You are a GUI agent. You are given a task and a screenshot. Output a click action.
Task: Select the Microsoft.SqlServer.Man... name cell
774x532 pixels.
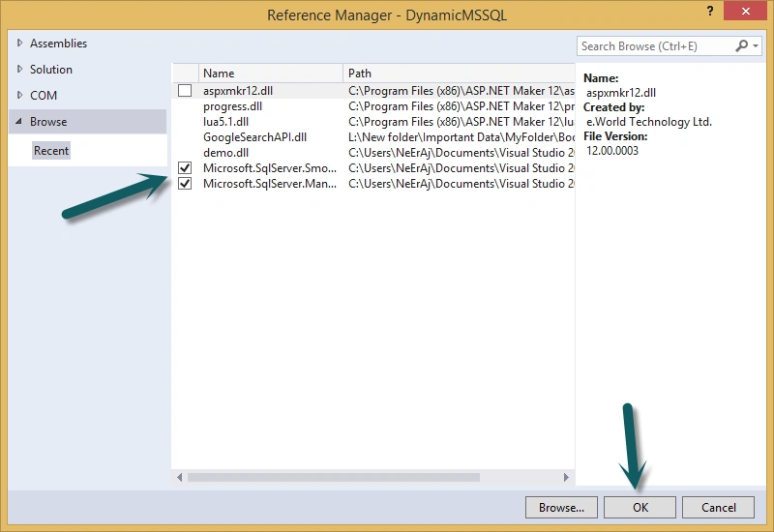click(x=270, y=184)
